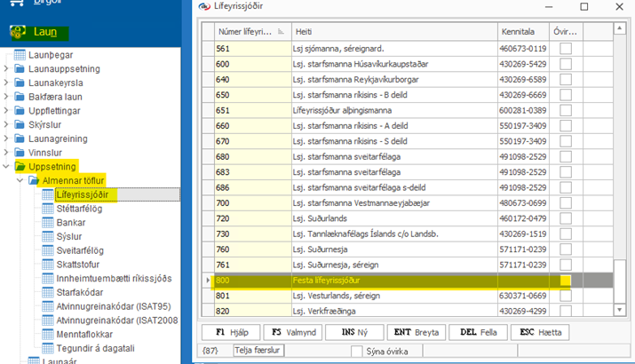This screenshot has width=635, height=364.
Task: Collapse the Almennar töflur branch
Action: pyautogui.click(x=20, y=180)
